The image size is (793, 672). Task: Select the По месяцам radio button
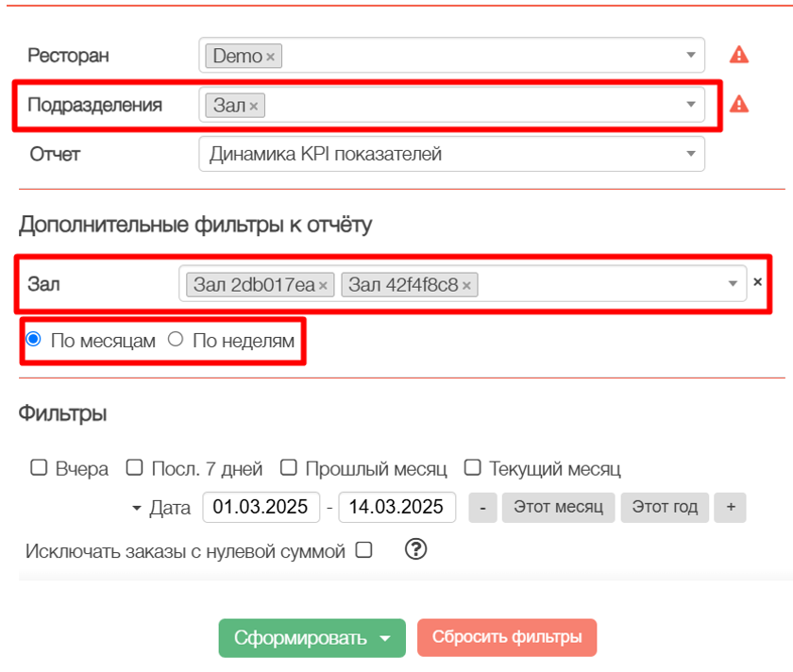click(34, 340)
